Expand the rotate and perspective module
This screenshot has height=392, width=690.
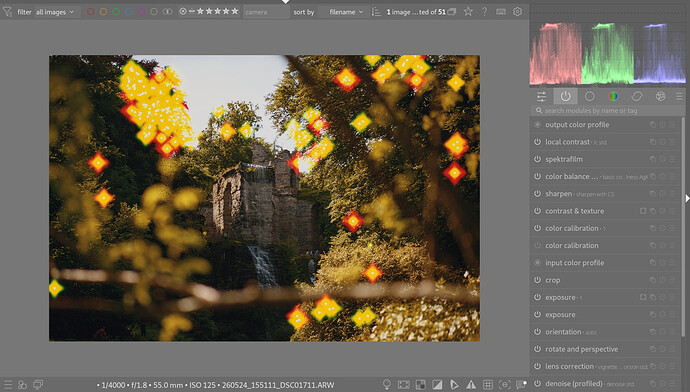582,349
